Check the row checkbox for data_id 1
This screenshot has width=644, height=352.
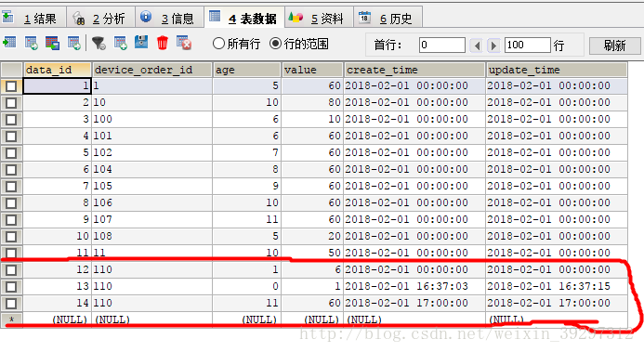pos(11,86)
